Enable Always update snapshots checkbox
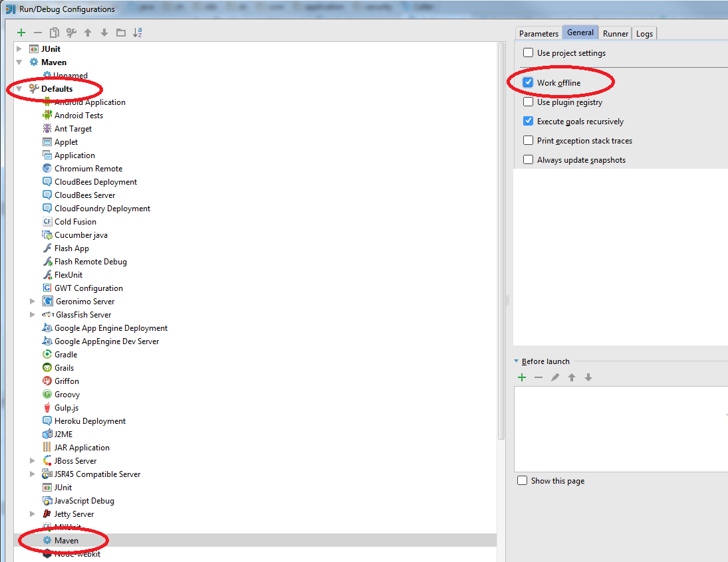Image resolution: width=728 pixels, height=562 pixels. tap(528, 159)
